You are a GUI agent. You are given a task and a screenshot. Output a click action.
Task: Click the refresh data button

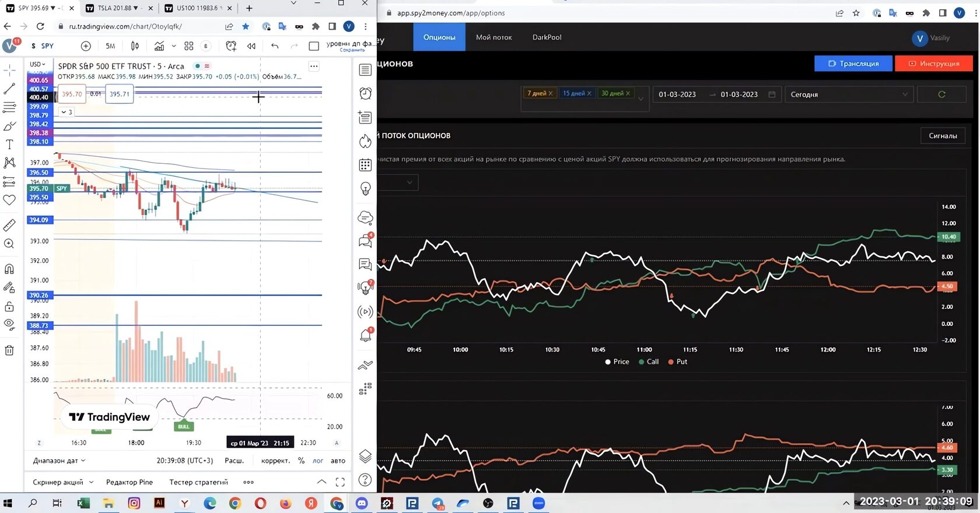pyautogui.click(x=942, y=94)
